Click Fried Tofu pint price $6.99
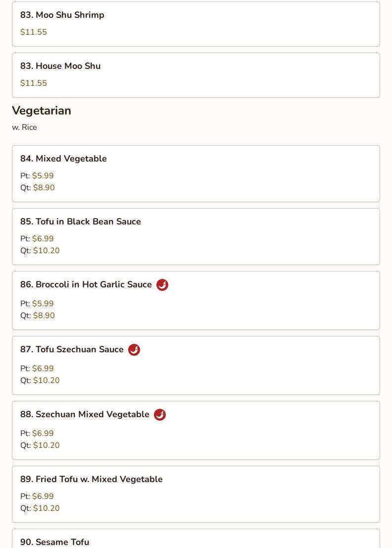392x548 pixels. pos(43,496)
